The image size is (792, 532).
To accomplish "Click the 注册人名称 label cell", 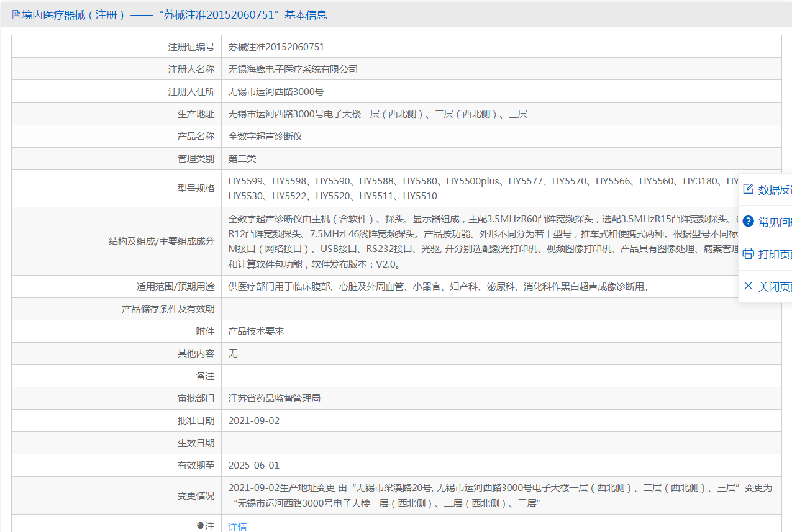I will pos(117,69).
